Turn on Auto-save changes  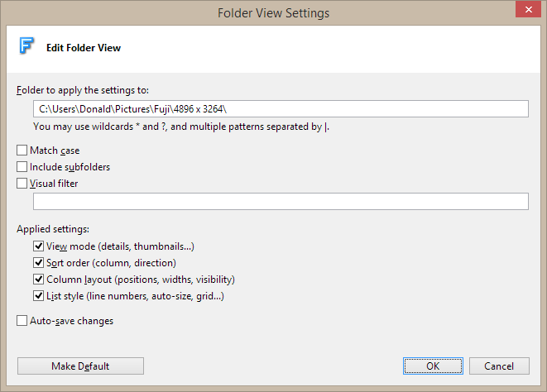(x=22, y=321)
